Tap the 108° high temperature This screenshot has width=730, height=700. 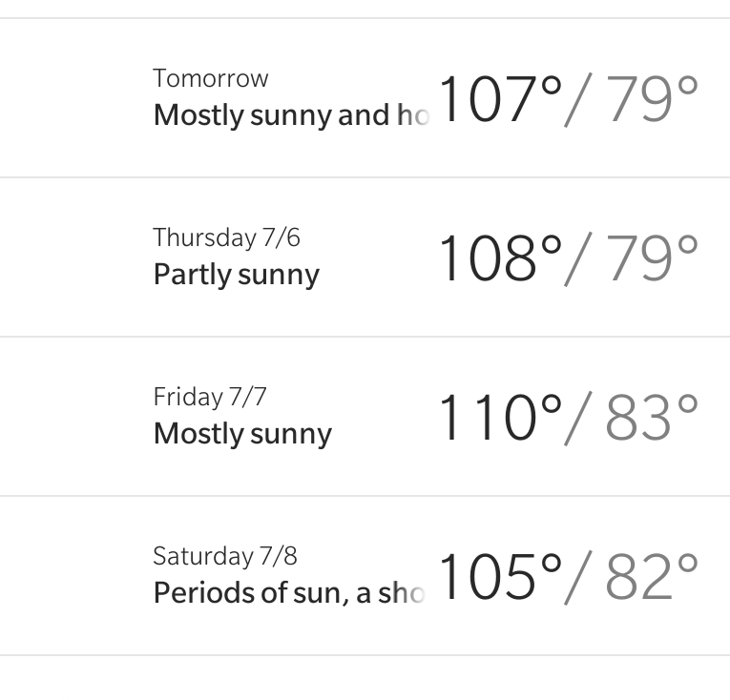click(500, 258)
